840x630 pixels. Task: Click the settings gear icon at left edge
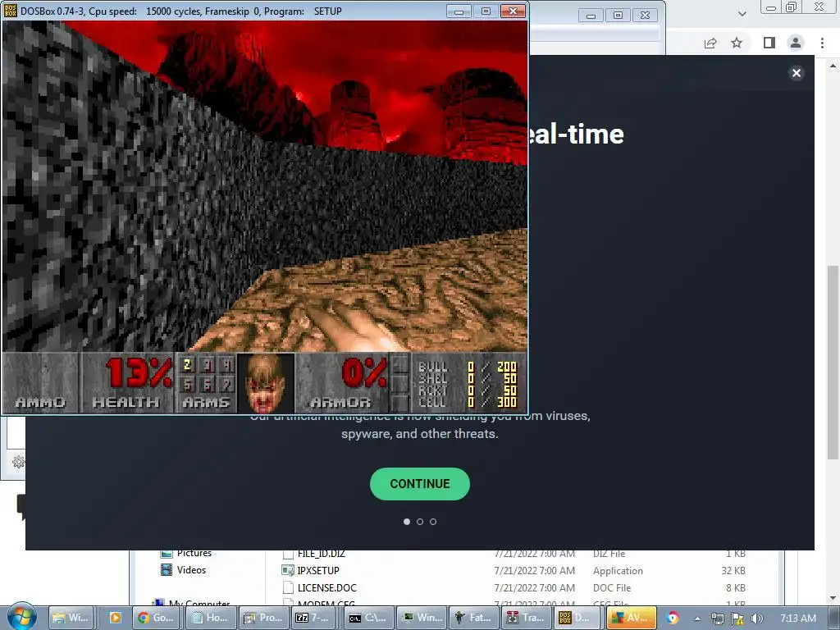(18, 462)
